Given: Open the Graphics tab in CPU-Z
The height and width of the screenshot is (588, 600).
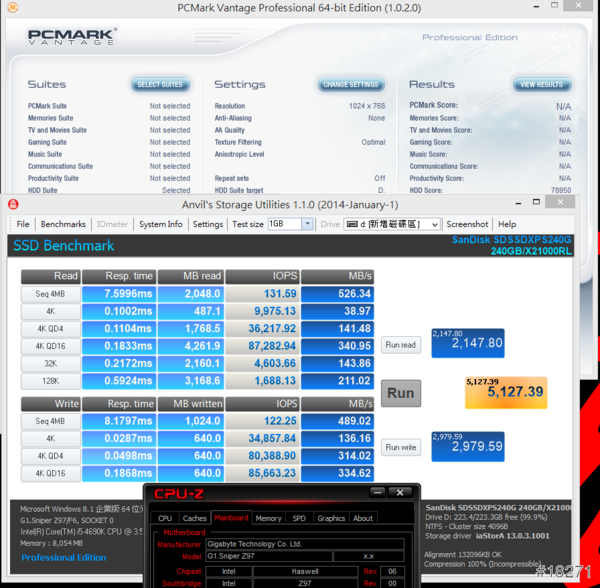Looking at the screenshot, I should point(331,518).
